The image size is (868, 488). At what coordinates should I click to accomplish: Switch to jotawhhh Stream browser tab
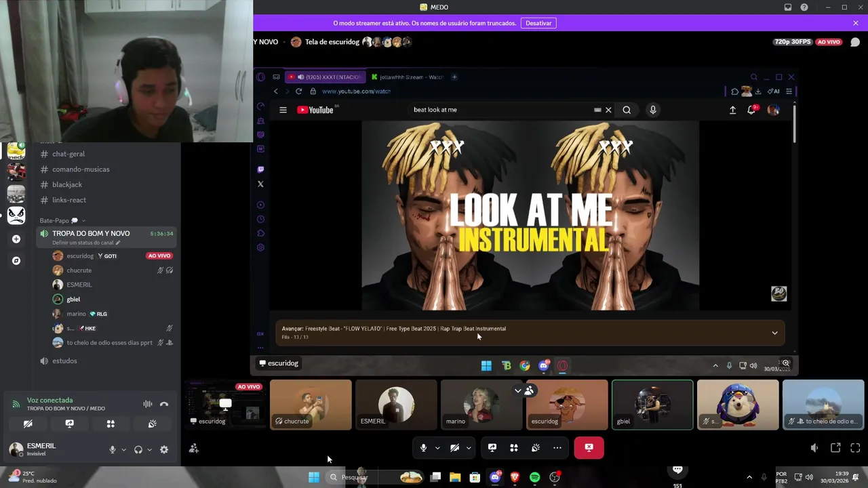pos(407,77)
